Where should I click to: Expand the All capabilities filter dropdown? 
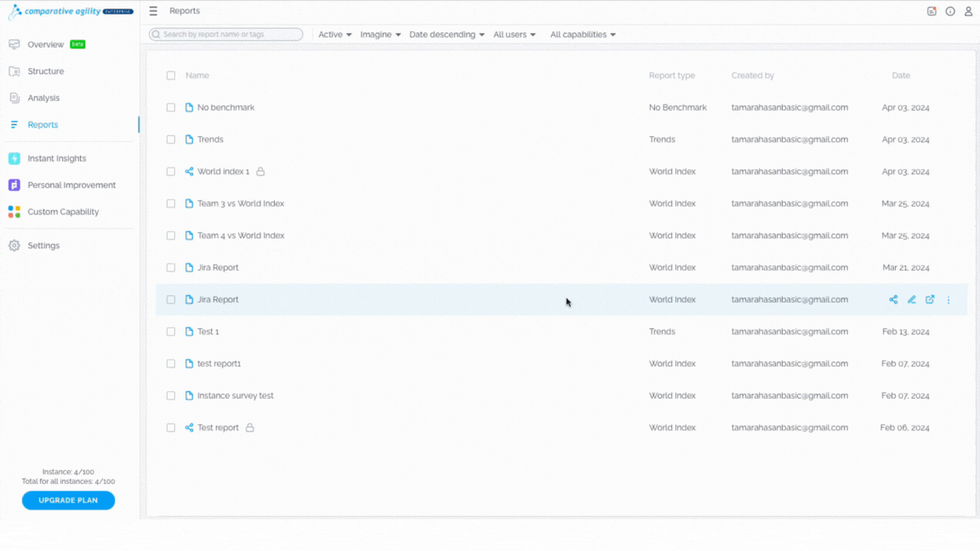[583, 34]
